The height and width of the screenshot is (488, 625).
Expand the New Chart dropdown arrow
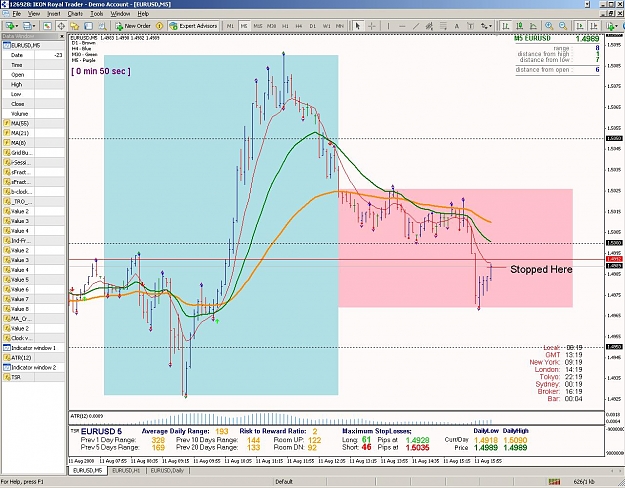tap(16, 26)
